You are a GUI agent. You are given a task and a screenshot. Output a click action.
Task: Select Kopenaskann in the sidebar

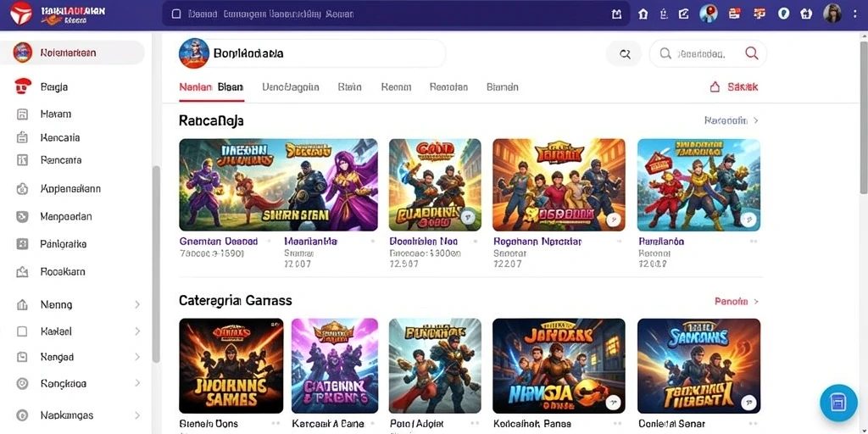70,189
